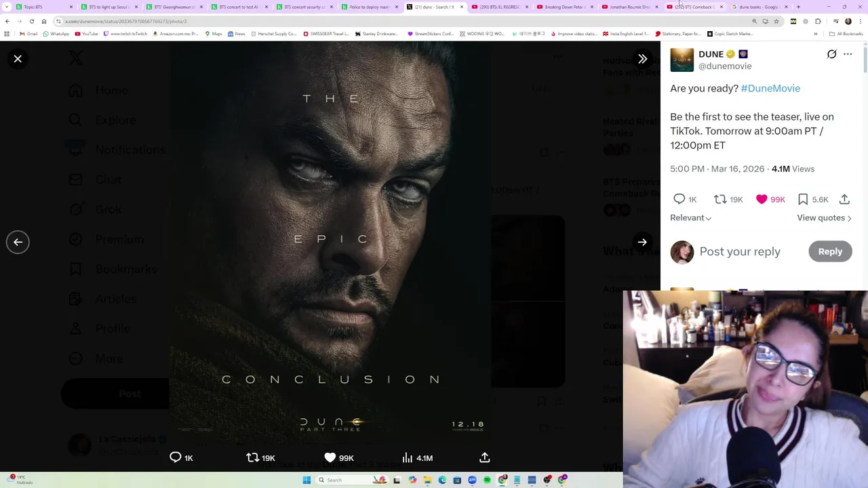Open All Bookmarks folder
Screen dimensions: 868x488
pyautogui.click(x=846, y=33)
